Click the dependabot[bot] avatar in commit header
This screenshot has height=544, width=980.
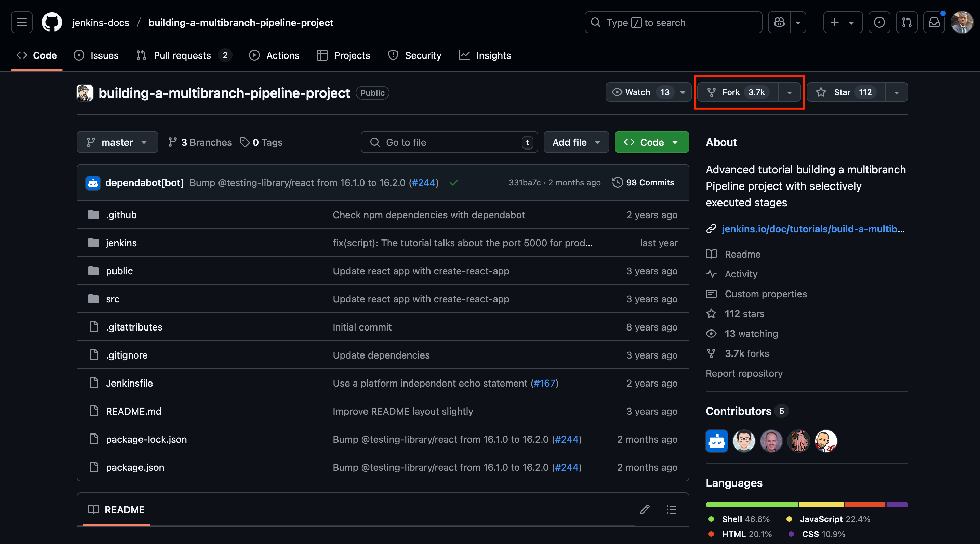click(93, 183)
